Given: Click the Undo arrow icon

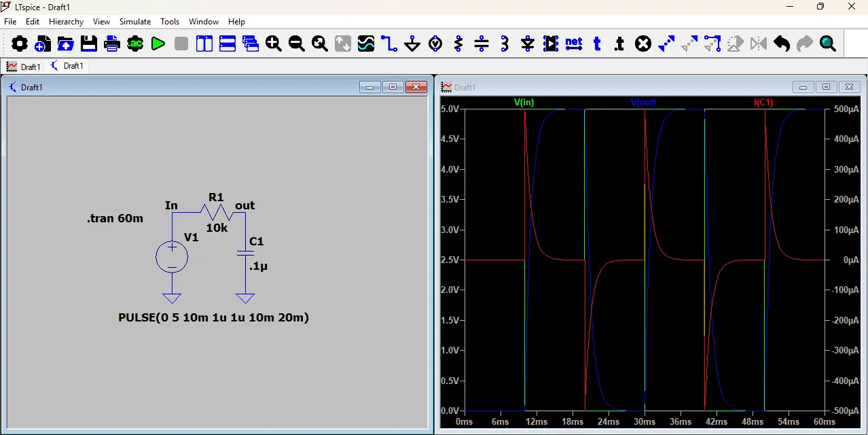Looking at the screenshot, I should pos(782,44).
